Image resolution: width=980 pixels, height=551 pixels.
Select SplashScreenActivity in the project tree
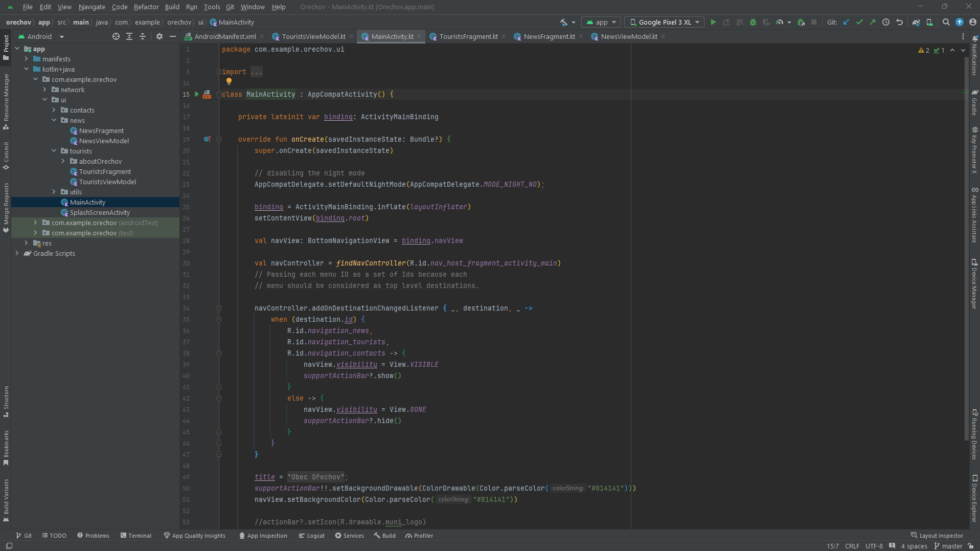point(100,212)
